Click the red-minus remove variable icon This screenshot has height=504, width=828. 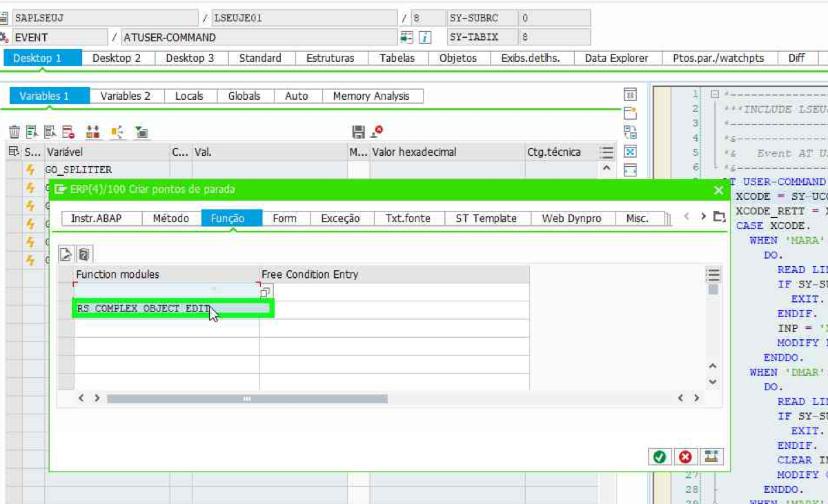point(68,132)
